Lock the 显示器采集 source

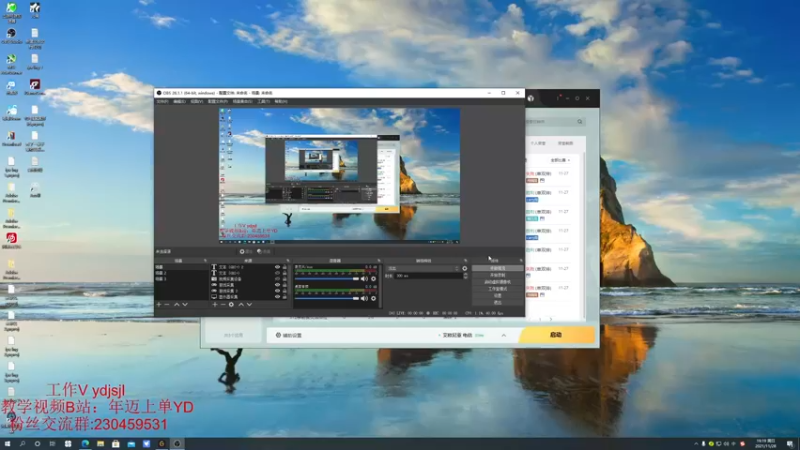click(285, 296)
